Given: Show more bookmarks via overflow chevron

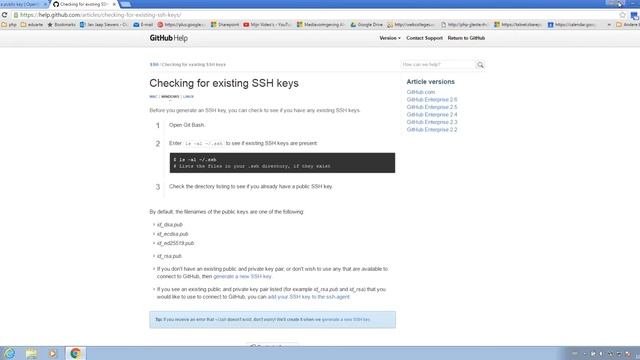Looking at the screenshot, I should coord(609,24).
